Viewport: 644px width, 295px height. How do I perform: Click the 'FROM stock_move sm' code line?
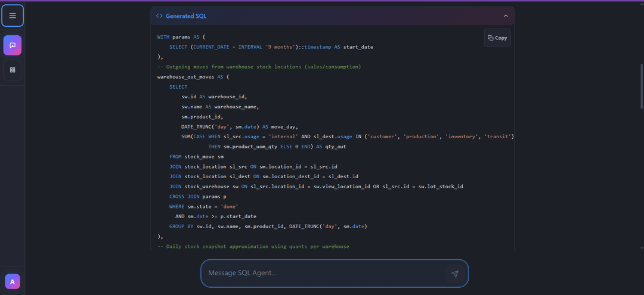point(196,157)
